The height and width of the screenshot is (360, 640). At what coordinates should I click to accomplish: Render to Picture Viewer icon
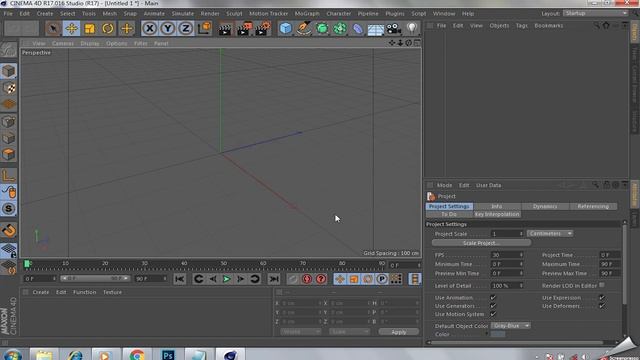coord(244,29)
